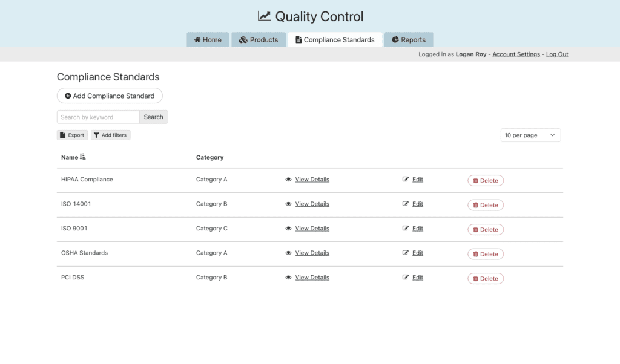The image size is (620, 364).
Task: Focus the Search by keyword field
Action: coord(98,117)
